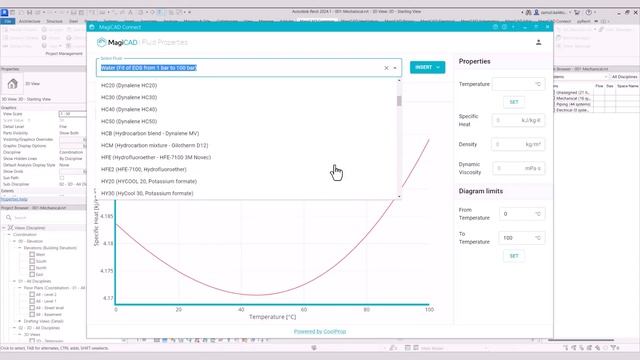Image resolution: width=640 pixels, height=360 pixels.
Task: Collapse Elevations (Building Elevation) node
Action: pos(20,248)
